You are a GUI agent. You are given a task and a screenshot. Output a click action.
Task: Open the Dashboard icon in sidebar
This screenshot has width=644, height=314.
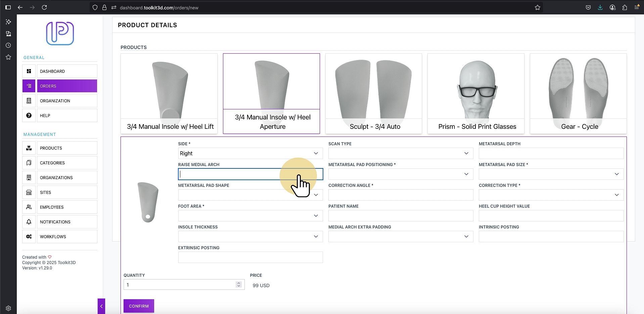pos(29,71)
